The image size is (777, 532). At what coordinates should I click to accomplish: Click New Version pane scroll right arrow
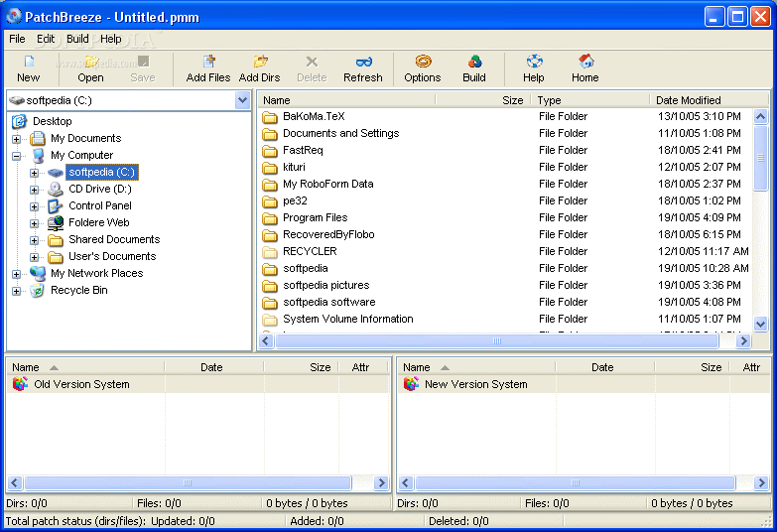pos(762,482)
